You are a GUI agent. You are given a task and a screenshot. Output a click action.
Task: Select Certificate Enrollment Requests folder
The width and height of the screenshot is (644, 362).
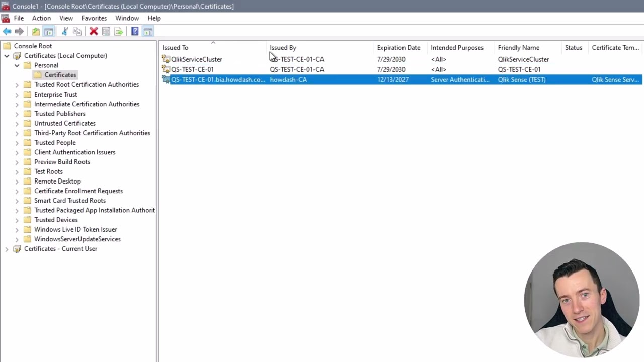[78, 191]
